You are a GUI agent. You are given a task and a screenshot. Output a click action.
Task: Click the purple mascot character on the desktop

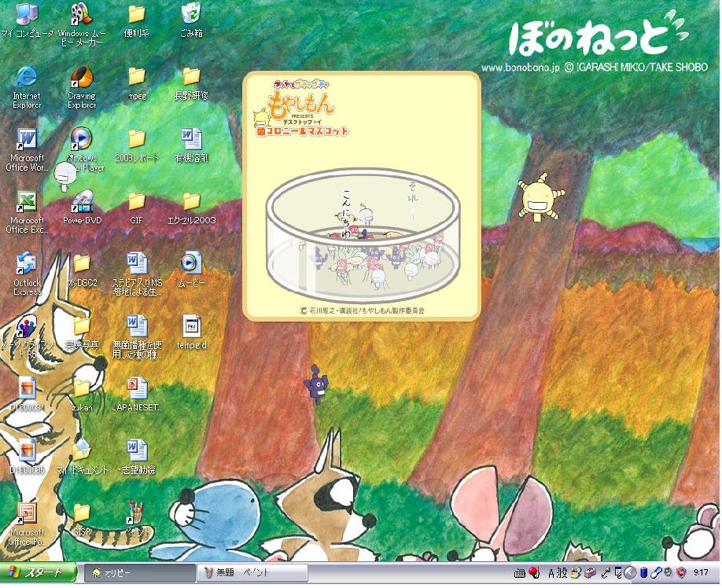click(315, 384)
